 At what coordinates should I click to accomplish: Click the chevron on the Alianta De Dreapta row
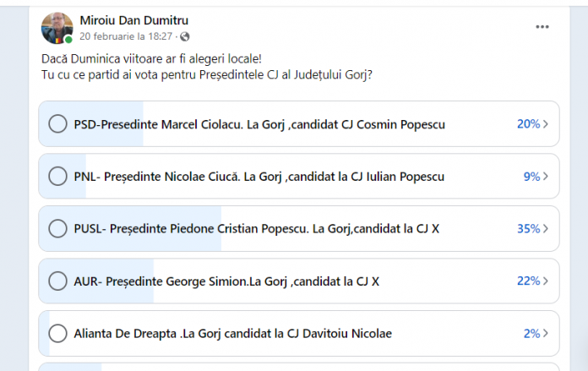546,334
